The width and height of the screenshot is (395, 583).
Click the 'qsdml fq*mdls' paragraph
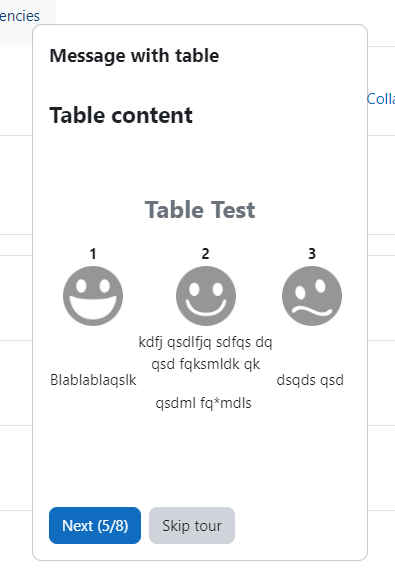[203, 403]
